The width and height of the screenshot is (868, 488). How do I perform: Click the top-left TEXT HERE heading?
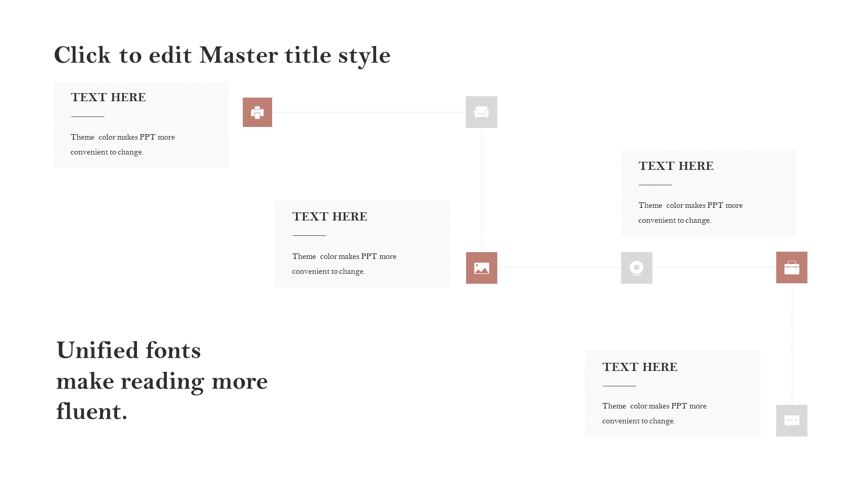[108, 97]
